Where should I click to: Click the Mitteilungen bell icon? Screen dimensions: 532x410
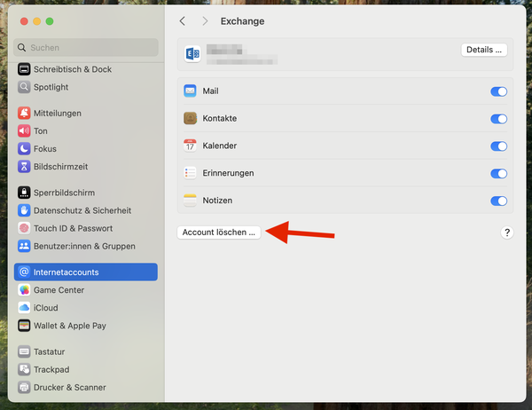pyautogui.click(x=24, y=114)
